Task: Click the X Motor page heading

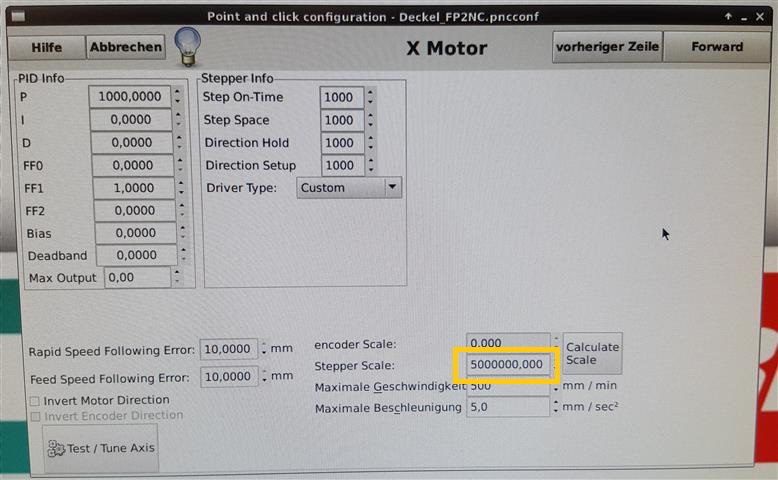Action: [447, 49]
